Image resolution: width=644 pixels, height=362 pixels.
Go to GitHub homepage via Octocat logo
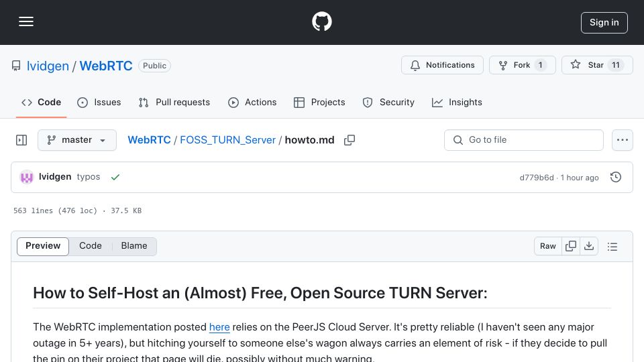[x=321, y=21]
